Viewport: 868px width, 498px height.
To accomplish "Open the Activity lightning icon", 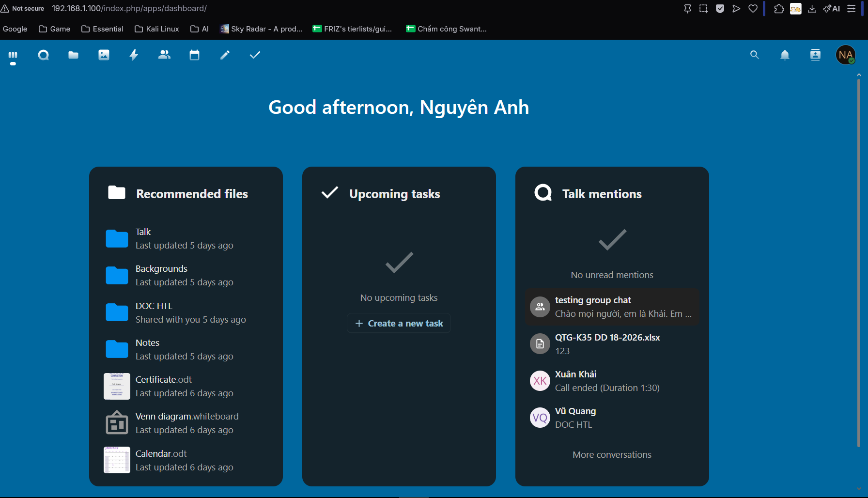I will (134, 55).
